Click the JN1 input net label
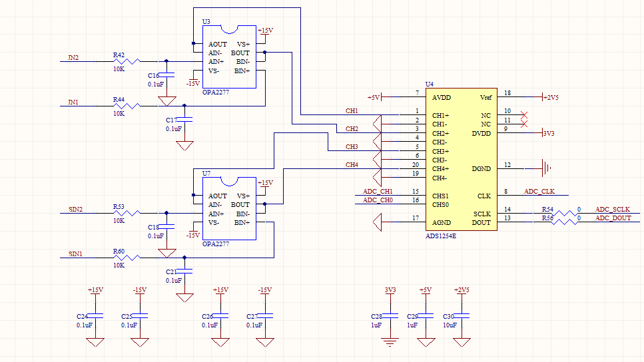This screenshot has height=362, width=644. 73,102
